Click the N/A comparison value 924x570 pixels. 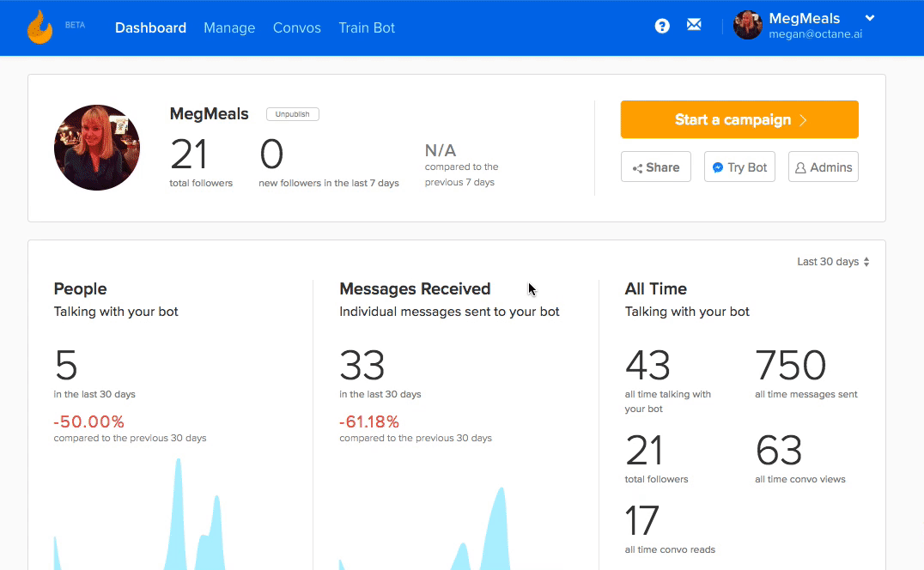pyautogui.click(x=441, y=150)
